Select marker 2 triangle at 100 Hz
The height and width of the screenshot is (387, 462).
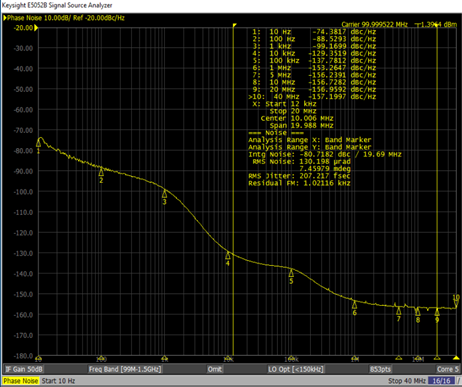101,172
